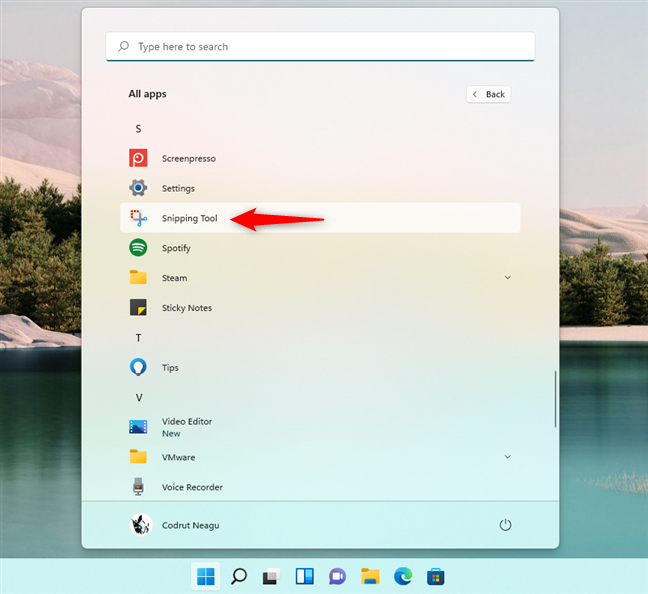Click the Windows Start button on taskbar

(206, 577)
